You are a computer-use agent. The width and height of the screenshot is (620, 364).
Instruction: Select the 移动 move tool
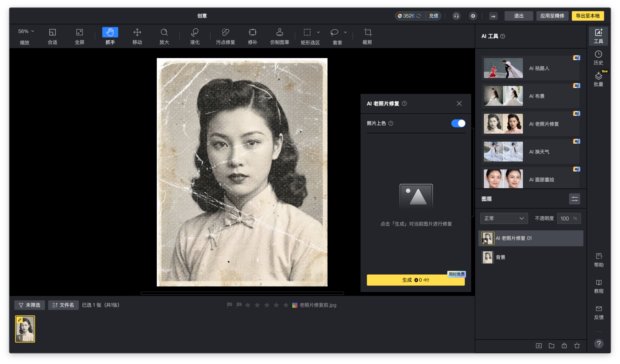137,36
